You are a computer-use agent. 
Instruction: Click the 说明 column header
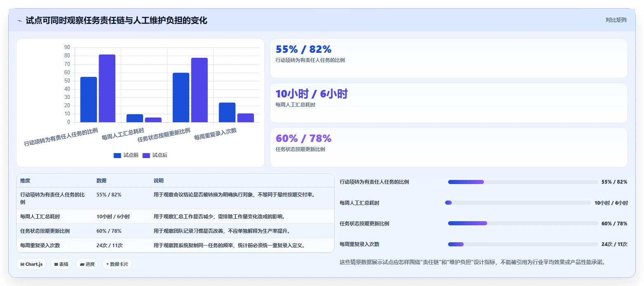pyautogui.click(x=159, y=181)
